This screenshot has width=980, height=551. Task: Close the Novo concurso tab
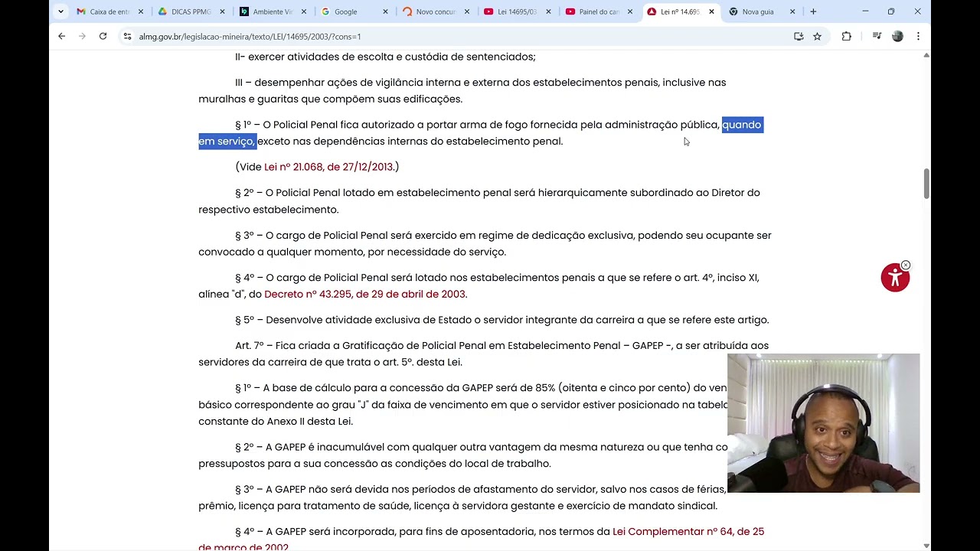[466, 11]
